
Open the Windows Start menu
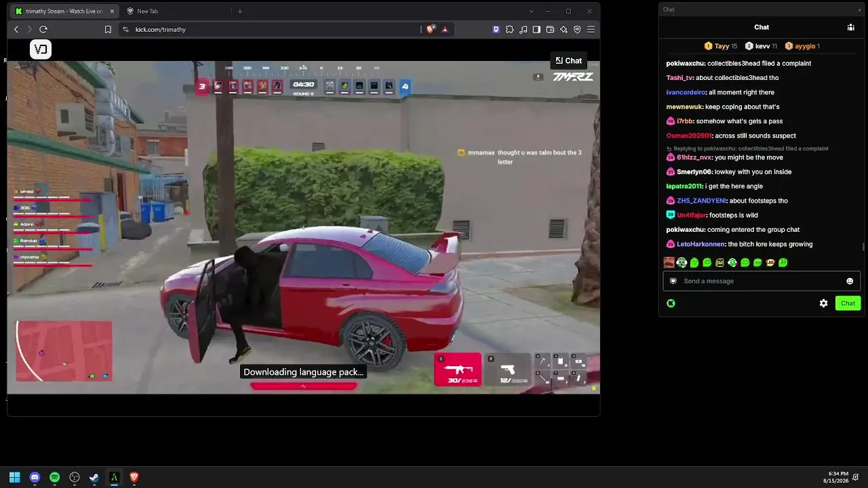pos(15,477)
